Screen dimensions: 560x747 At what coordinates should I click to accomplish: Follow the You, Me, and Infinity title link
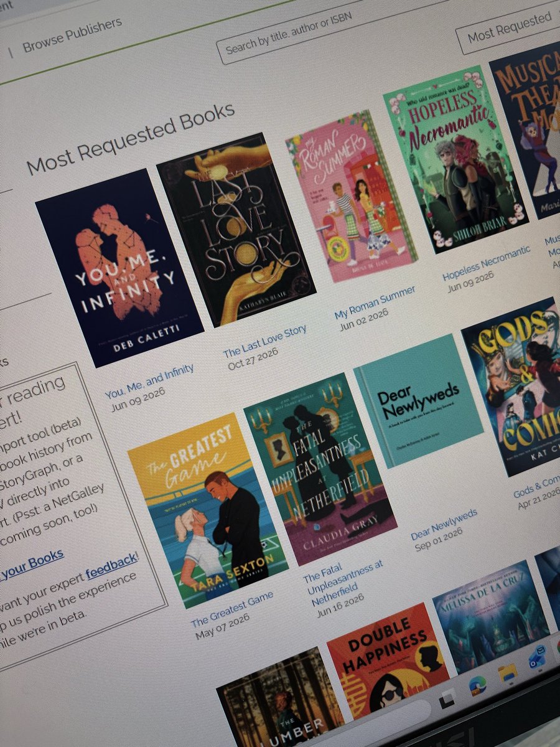(x=149, y=381)
